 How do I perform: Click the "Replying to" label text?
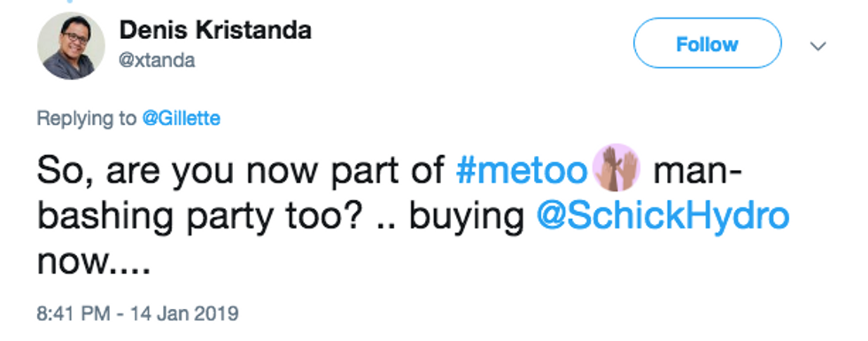87,119
